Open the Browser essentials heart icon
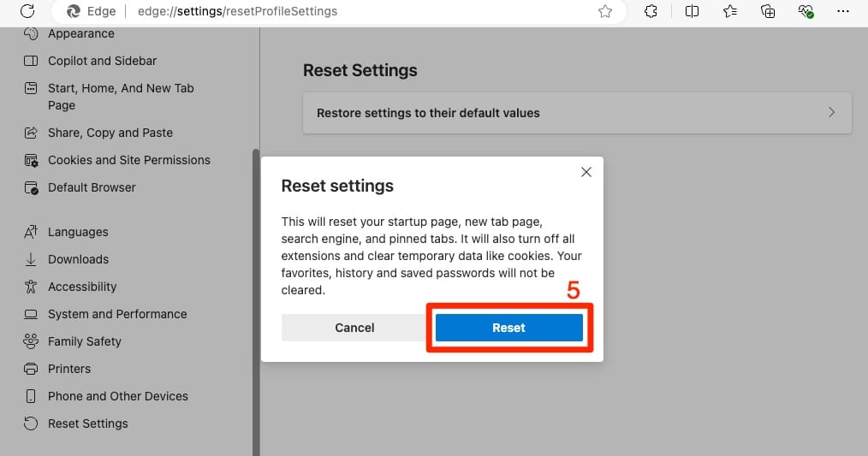This screenshot has width=868, height=456. (806, 11)
